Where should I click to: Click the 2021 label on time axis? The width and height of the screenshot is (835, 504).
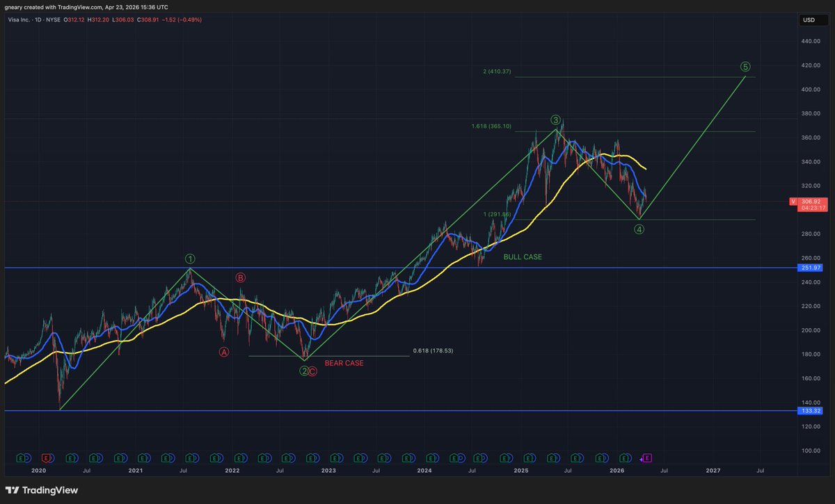pyautogui.click(x=135, y=471)
